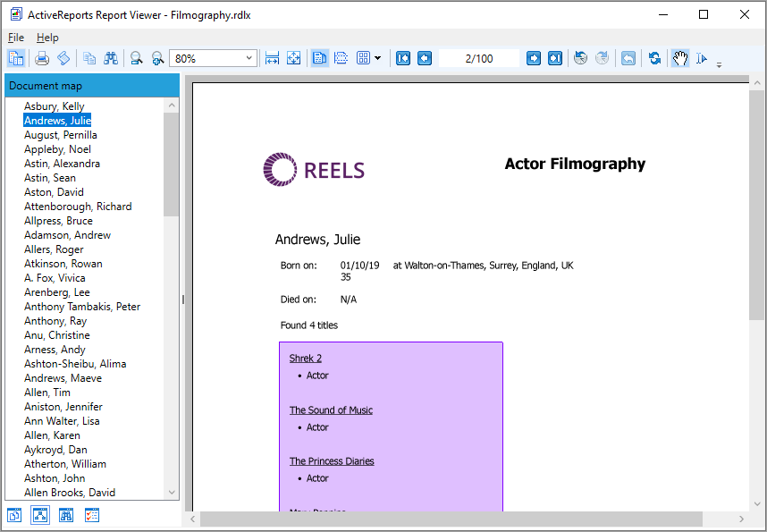This screenshot has width=767, height=532.
Task: Click the document map scroll down arrow
Action: (172, 493)
